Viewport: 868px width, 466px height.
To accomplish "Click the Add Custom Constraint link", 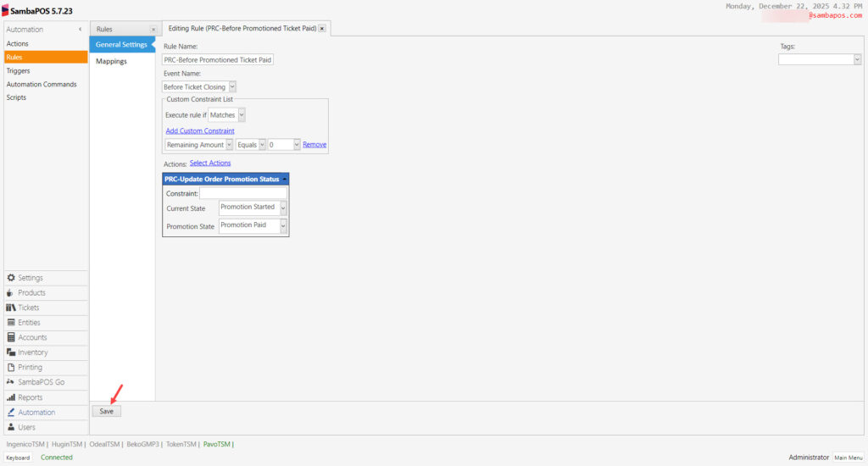I will click(x=200, y=131).
